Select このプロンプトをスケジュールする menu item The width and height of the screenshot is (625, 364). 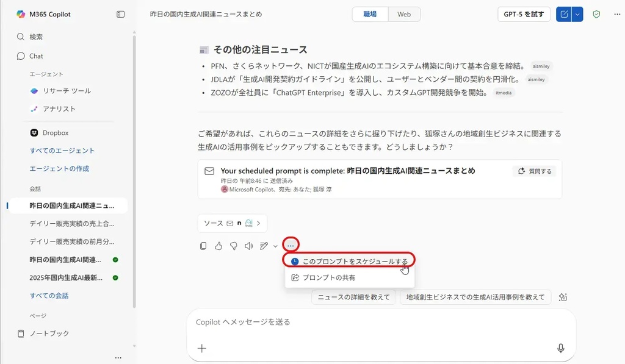[349, 261]
